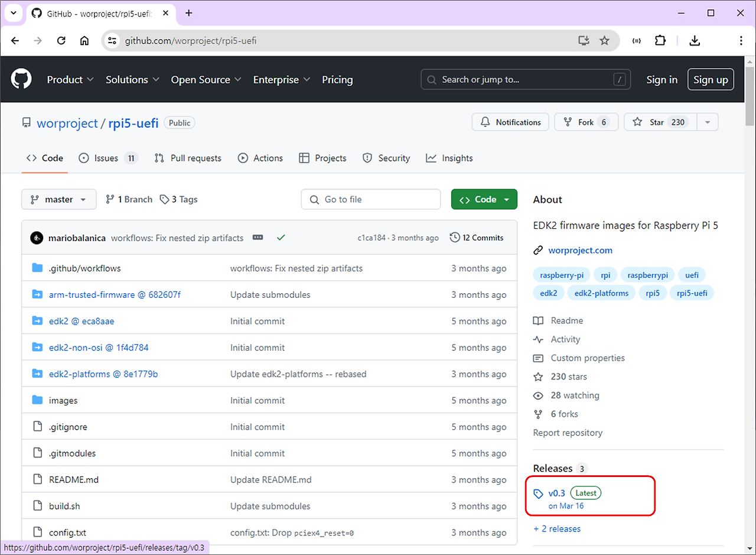Select the repository Code tab
Image resolution: width=756 pixels, height=555 pixels.
pos(45,158)
